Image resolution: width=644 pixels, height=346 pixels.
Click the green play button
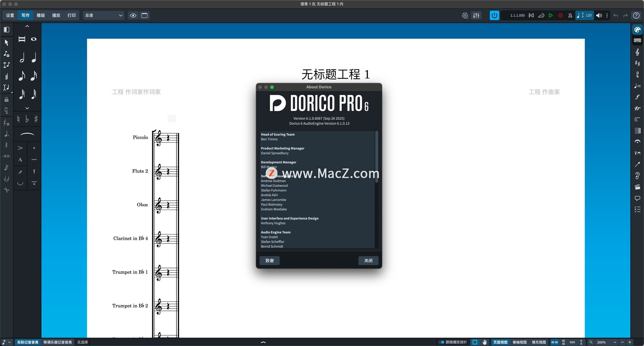coord(550,15)
